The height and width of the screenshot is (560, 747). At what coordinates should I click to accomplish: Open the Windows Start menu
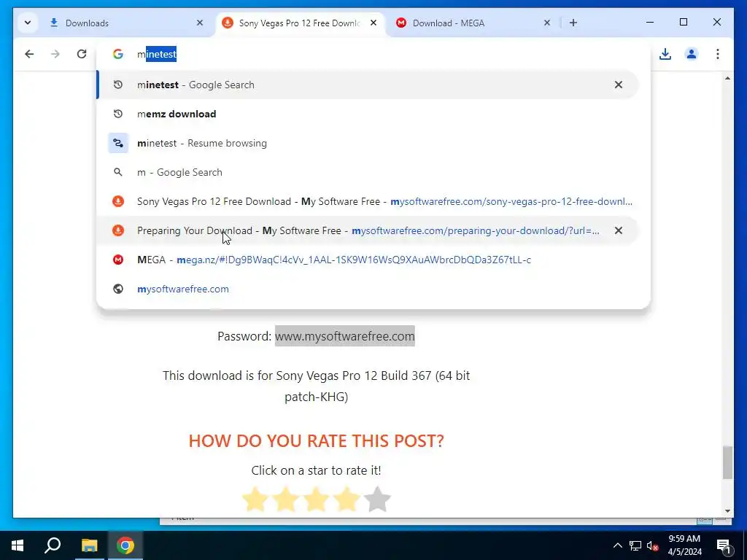coord(18,545)
